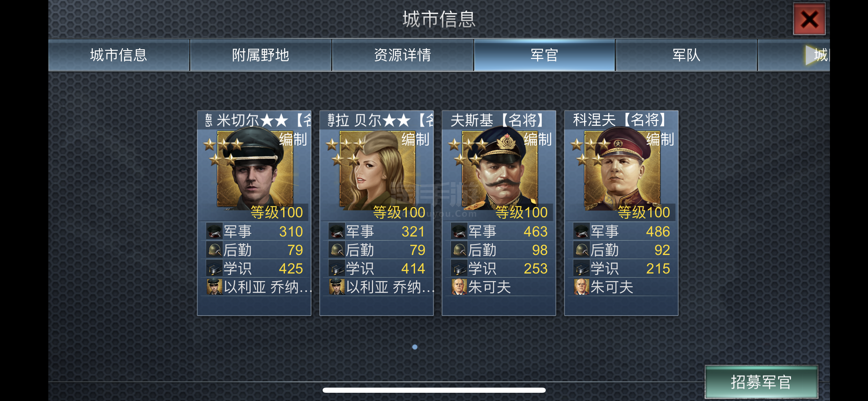Select the 夫斯基 mustached officer portrait
This screenshot has height=401, width=868.
(500, 169)
